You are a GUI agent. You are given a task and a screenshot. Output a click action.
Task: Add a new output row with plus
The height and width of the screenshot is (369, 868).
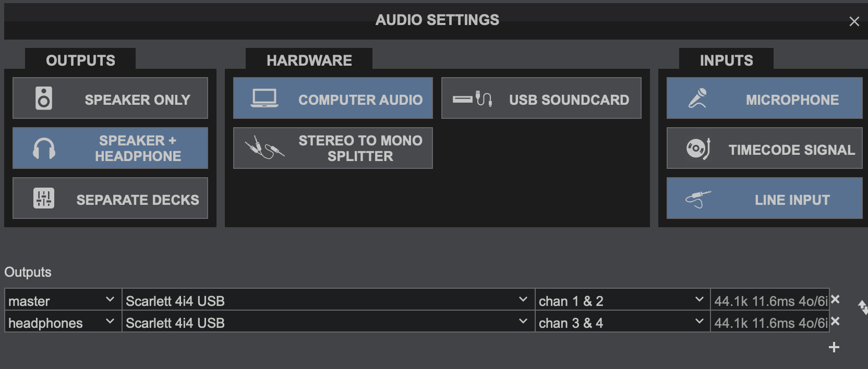pyautogui.click(x=834, y=347)
